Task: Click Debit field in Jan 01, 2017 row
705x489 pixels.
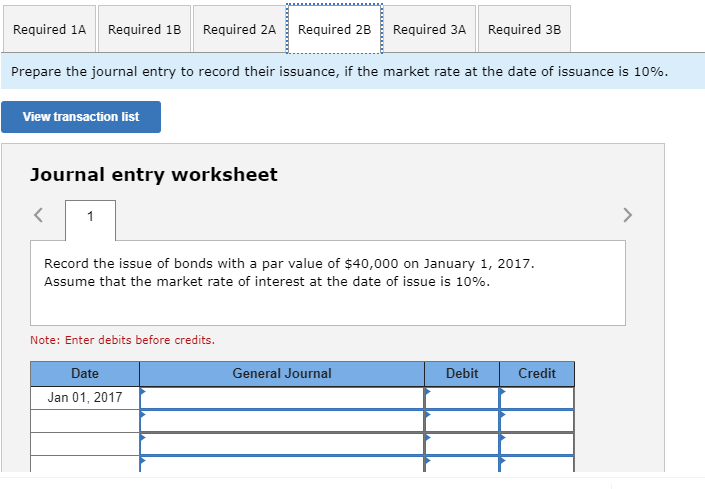Action: (462, 398)
